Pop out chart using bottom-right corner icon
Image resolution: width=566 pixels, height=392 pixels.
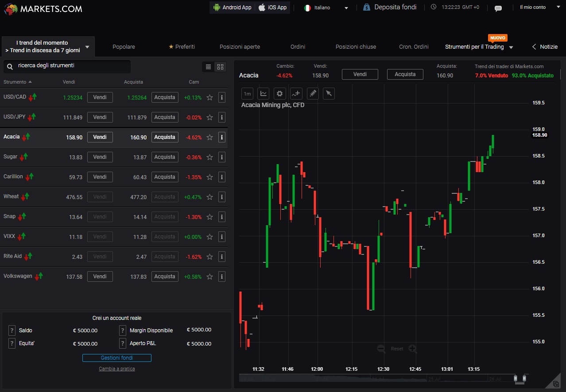(x=556, y=384)
